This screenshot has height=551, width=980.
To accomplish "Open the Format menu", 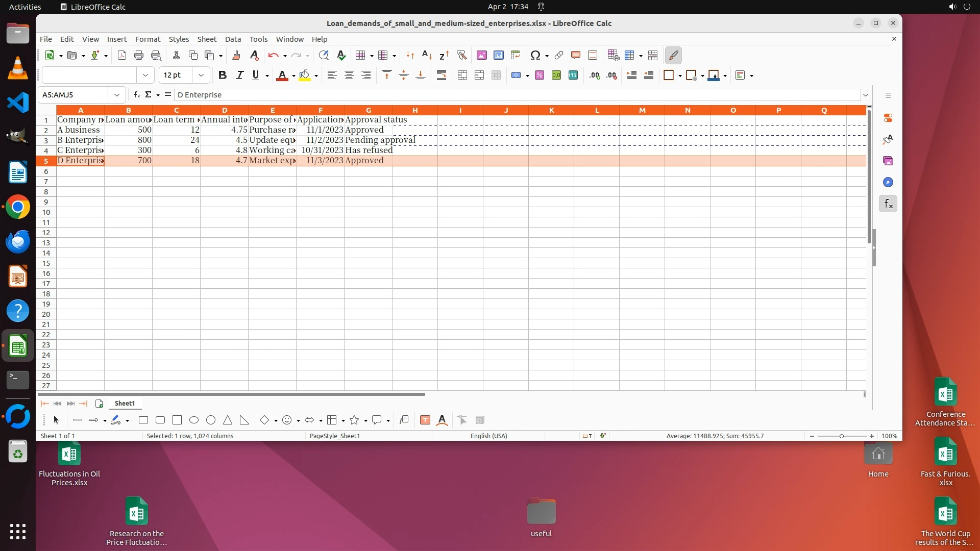I will [148, 39].
